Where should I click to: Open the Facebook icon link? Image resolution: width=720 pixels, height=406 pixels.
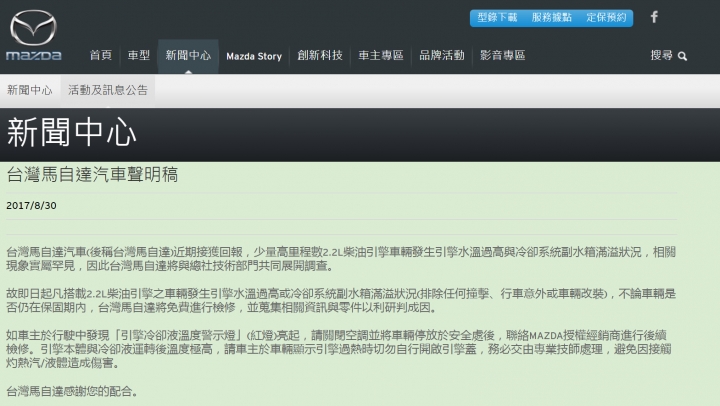point(654,17)
